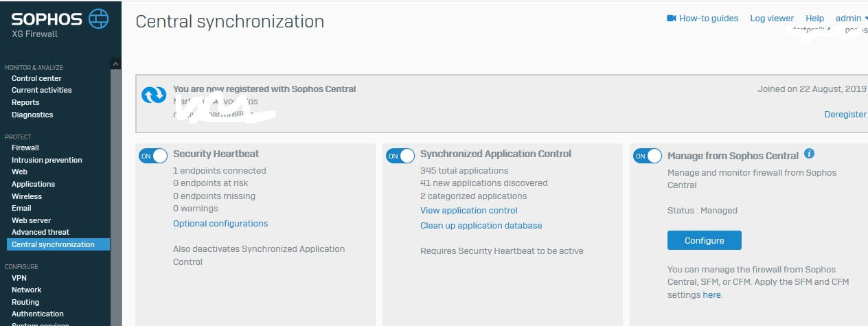Screen dimensions: 868x326
Task: Select Applications in the sidebar
Action: pos(33,184)
